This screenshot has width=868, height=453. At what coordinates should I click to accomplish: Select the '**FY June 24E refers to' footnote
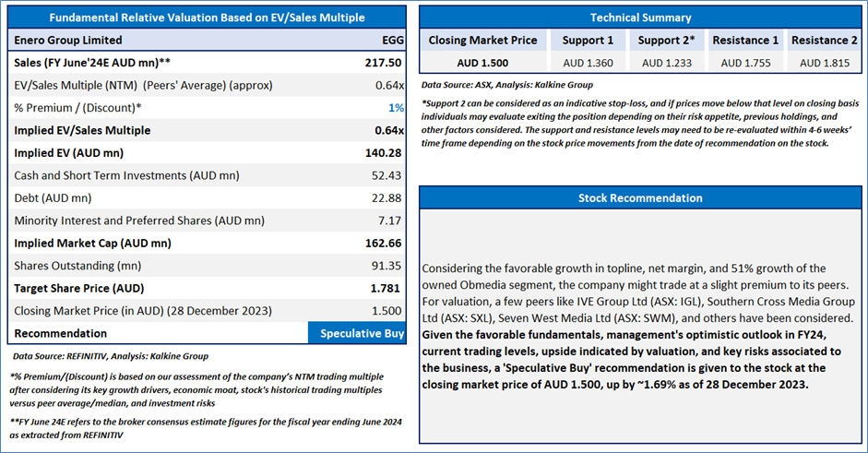[206, 429]
